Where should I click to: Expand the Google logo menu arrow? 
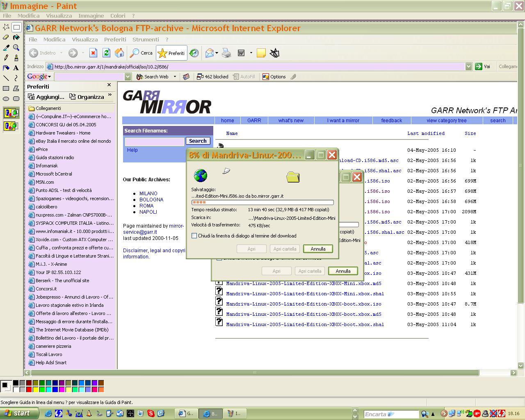pos(50,77)
